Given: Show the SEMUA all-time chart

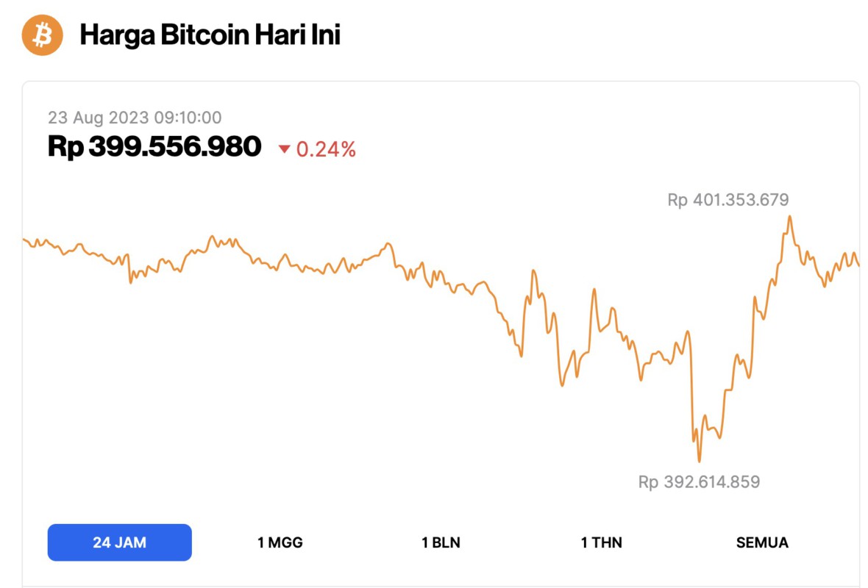Looking at the screenshot, I should [761, 542].
